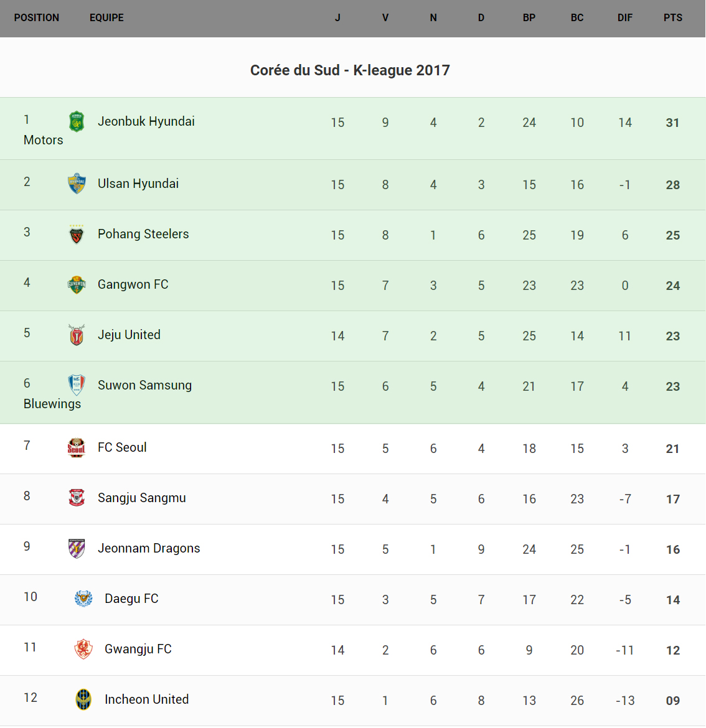Click the Corée du Sud K-league 2017 title
The width and height of the screenshot is (706, 728).
[x=350, y=70]
